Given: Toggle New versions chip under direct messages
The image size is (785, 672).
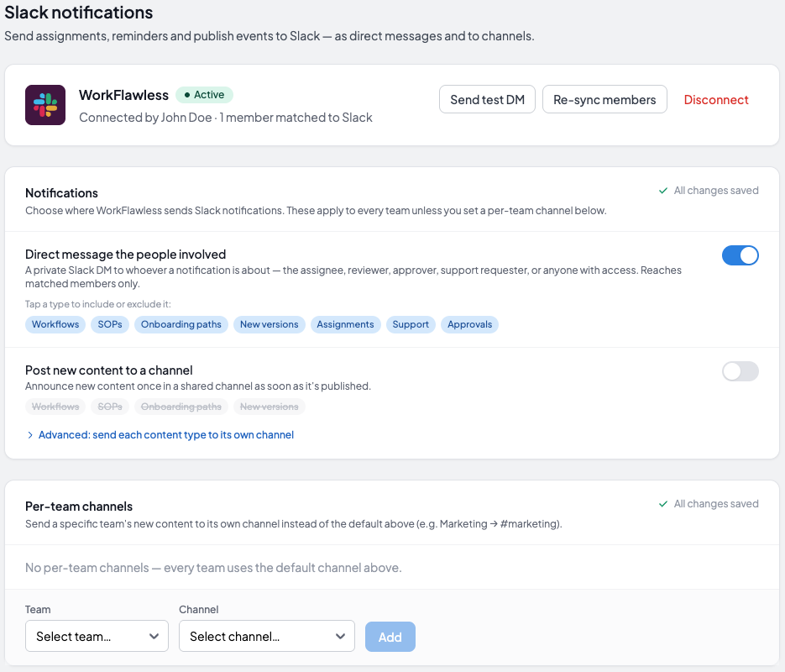Looking at the screenshot, I should pos(270,324).
